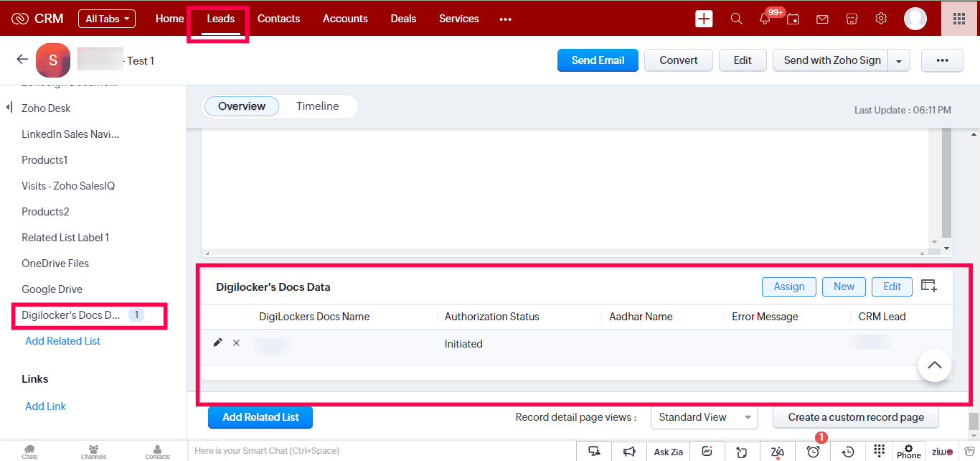Select Visits - Zoho SalesIQ in sidebar
Image resolution: width=980 pixels, height=461 pixels.
point(68,186)
